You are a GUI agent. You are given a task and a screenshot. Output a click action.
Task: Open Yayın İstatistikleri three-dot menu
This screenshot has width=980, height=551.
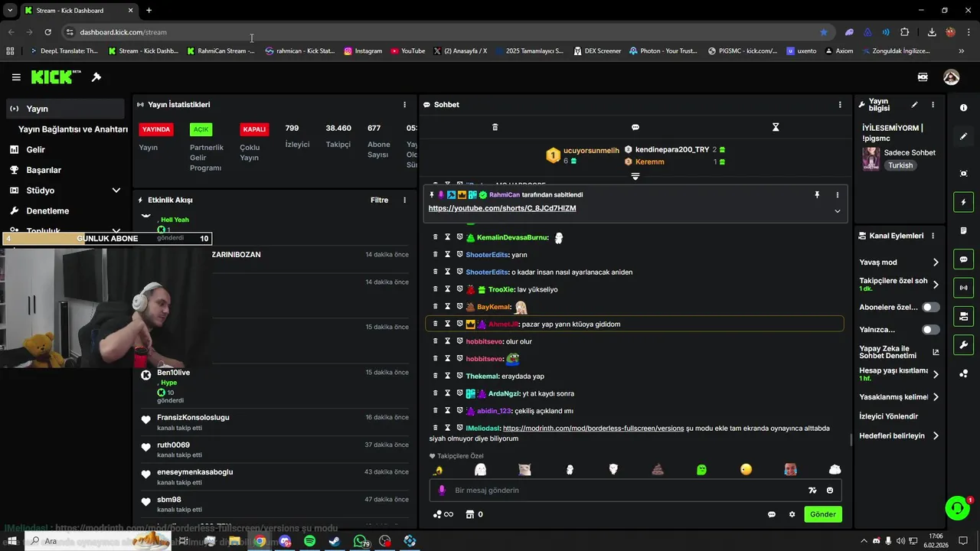coord(405,105)
